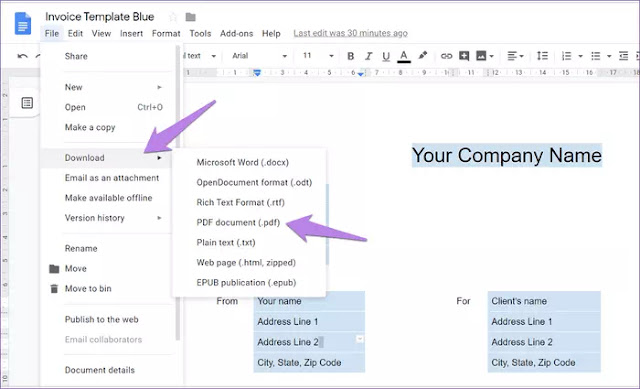The image size is (640, 389).
Task: Toggle italic formatting
Action: tap(368, 56)
